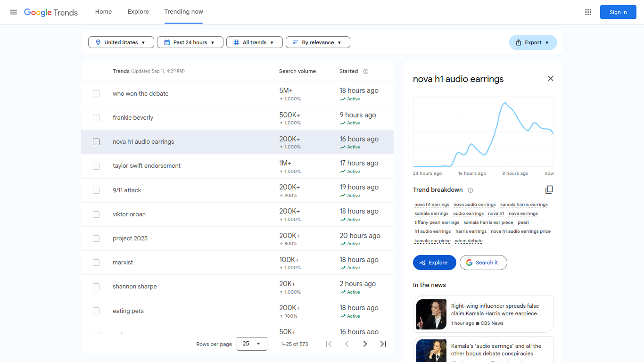Screen dimensions: 644x362
Task: Open the By relevance sort dropdown
Action: pyautogui.click(x=318, y=42)
